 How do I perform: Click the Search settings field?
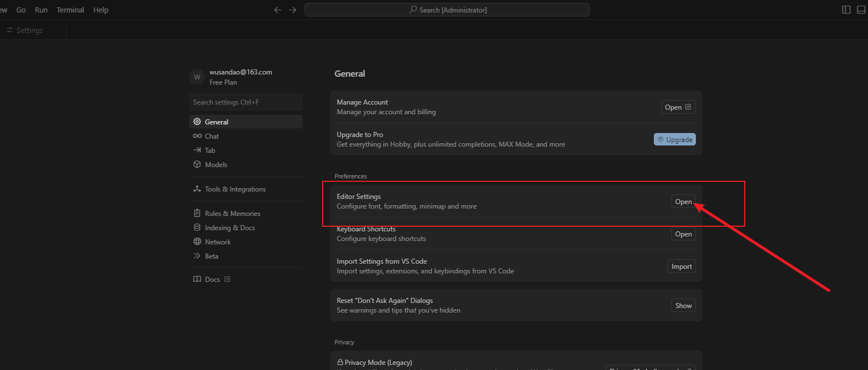(246, 102)
